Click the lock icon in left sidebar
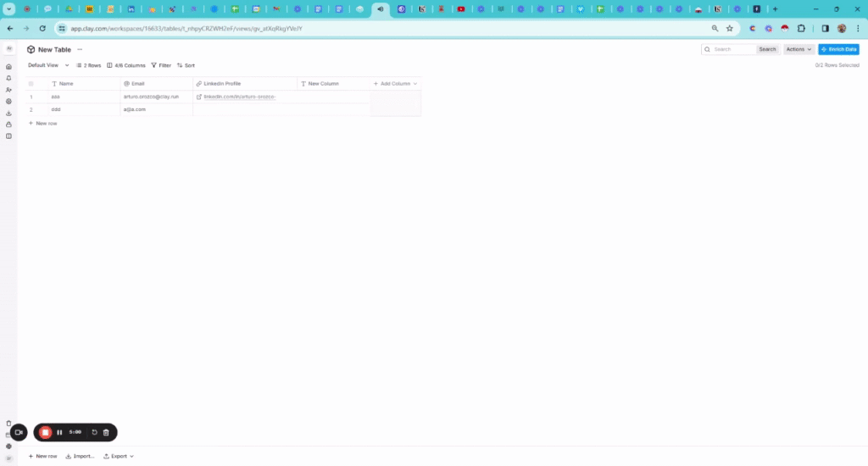Image resolution: width=868 pixels, height=466 pixels. pyautogui.click(x=8, y=125)
